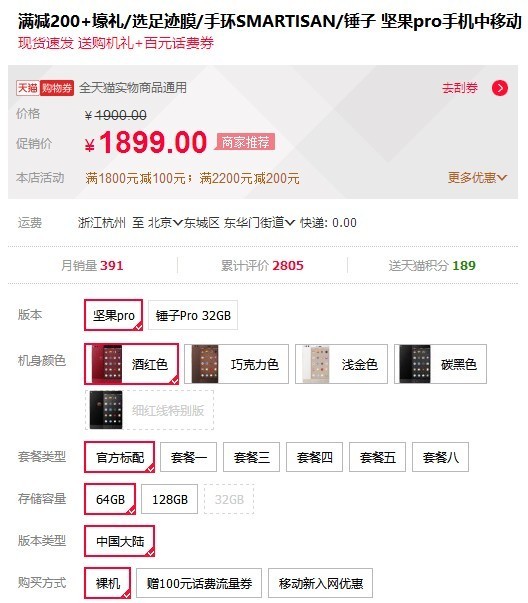Click the red circular arrow icon beside 去刮券
Image resolution: width=528 pixels, height=603 pixels.
tap(500, 88)
